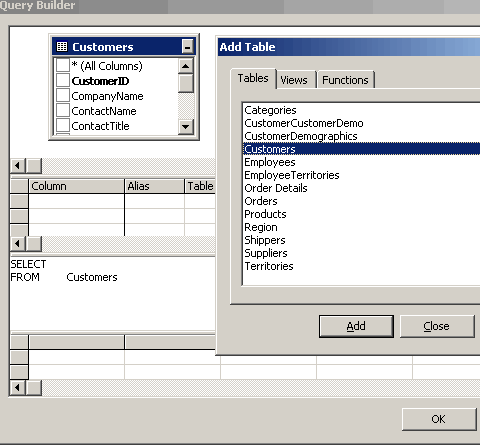Click the Customers column list up arrow
Viewport: 480px width, 445px height.
[x=186, y=66]
